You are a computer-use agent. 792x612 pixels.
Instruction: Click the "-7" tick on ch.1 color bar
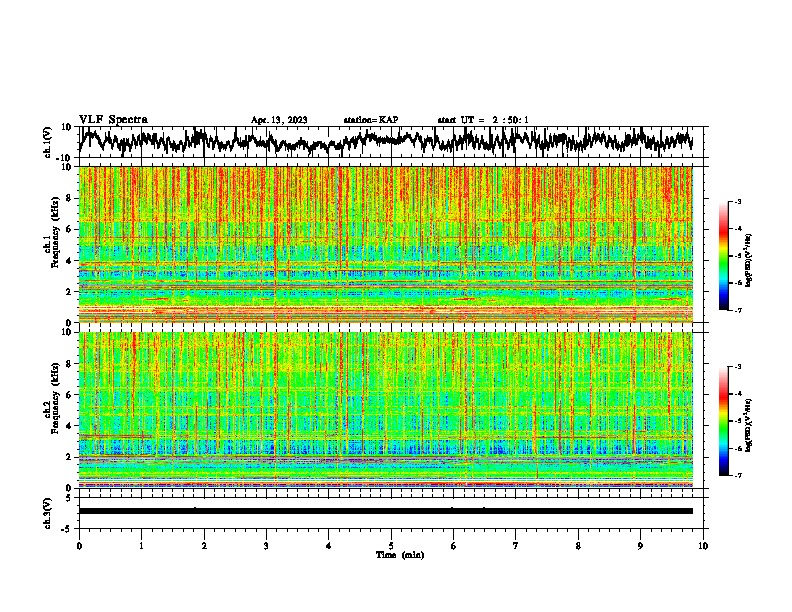[738, 310]
